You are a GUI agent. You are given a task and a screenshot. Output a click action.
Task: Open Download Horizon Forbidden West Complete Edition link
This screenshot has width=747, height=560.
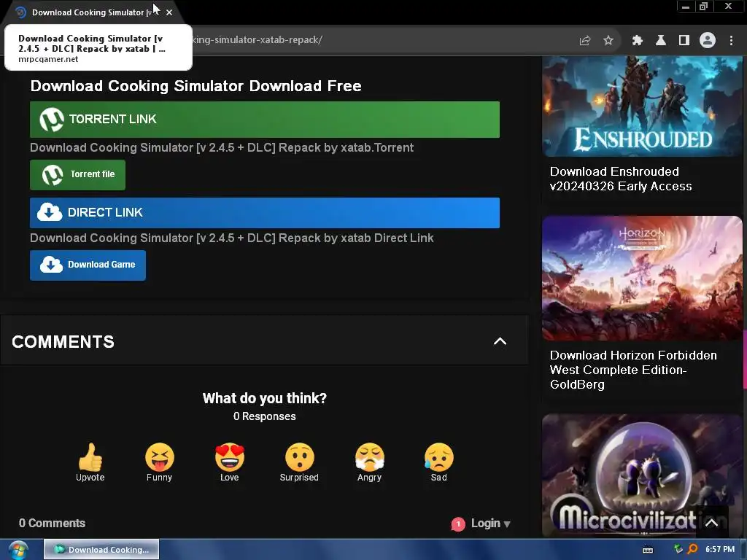tap(633, 370)
